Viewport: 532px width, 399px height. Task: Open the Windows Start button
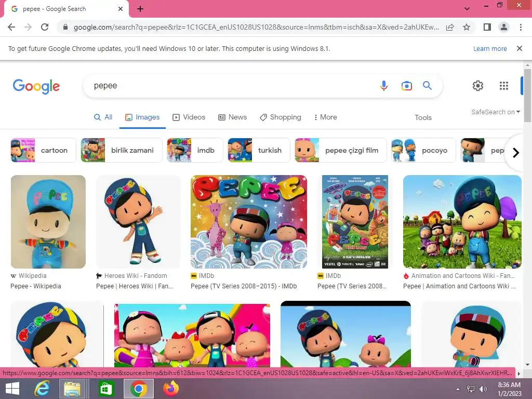[x=12, y=389]
